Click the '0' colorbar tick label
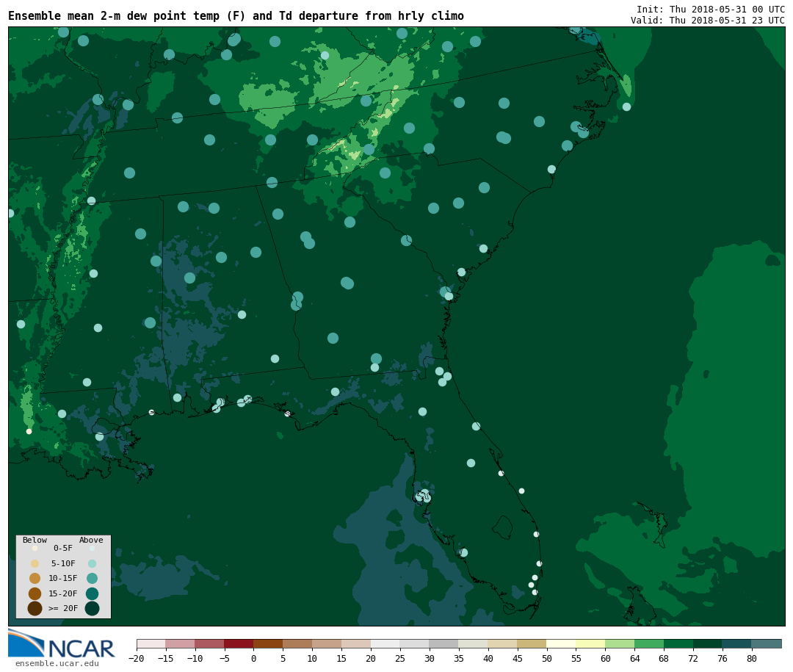This screenshot has height=672, width=793. 253,658
